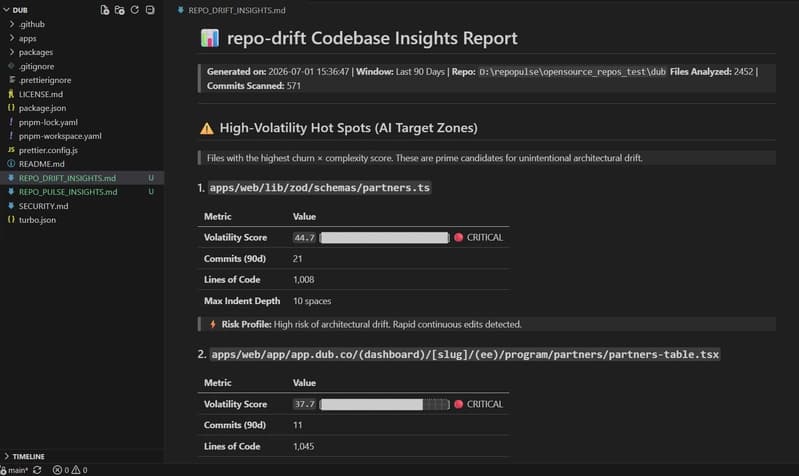
Task: Click the lightning Risk Profile icon
Action: [x=213, y=324]
